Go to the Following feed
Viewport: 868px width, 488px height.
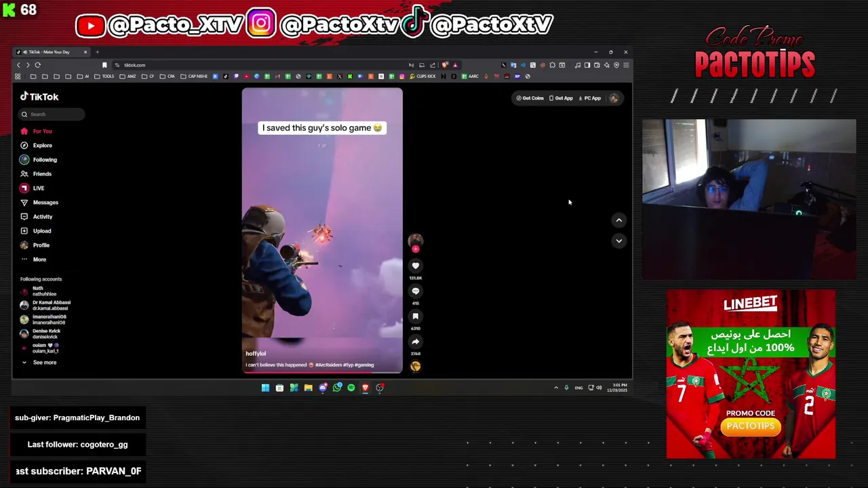click(39, 159)
